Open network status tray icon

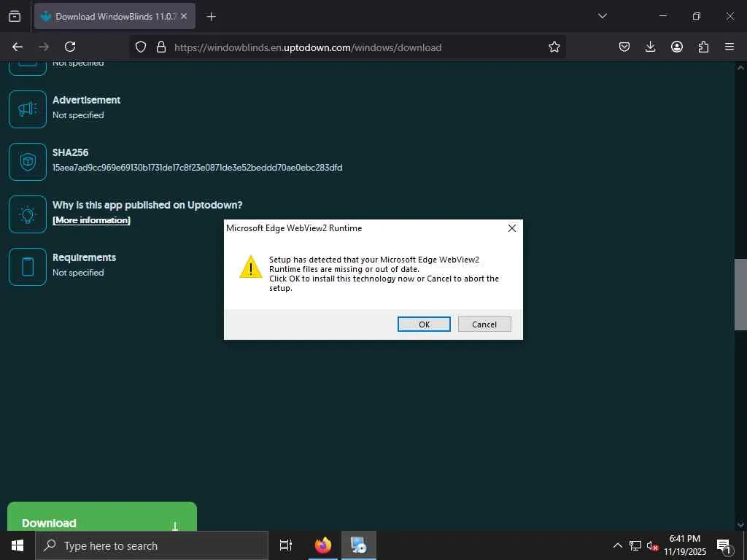[x=635, y=545]
